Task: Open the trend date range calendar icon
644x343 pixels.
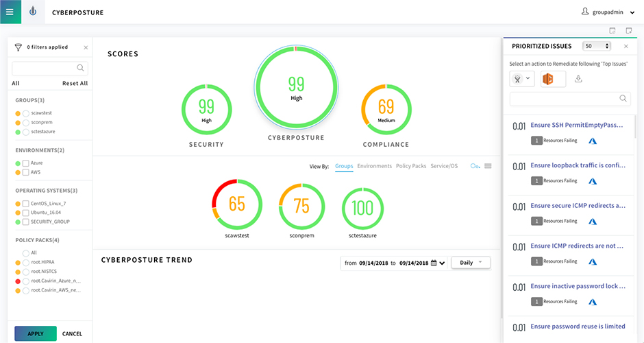Action: click(x=434, y=263)
